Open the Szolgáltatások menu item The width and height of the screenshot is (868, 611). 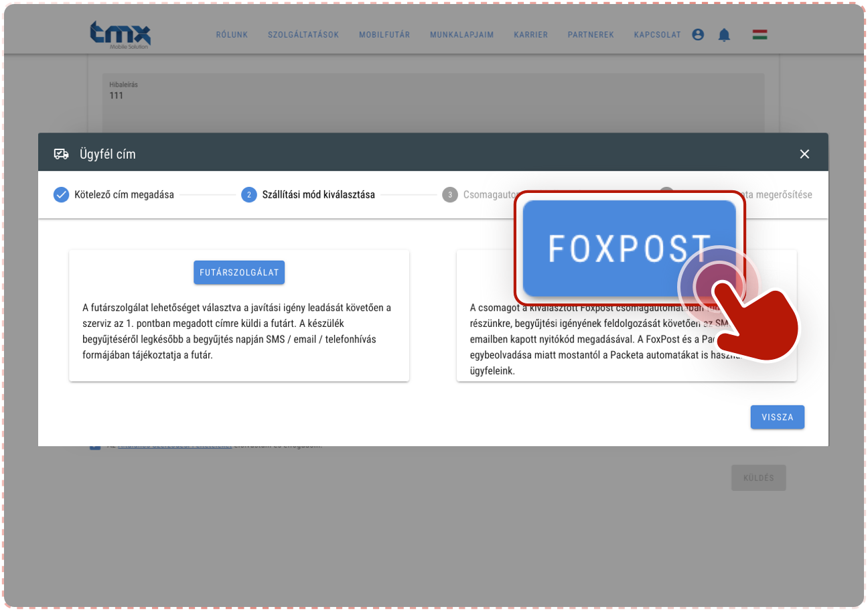click(303, 35)
